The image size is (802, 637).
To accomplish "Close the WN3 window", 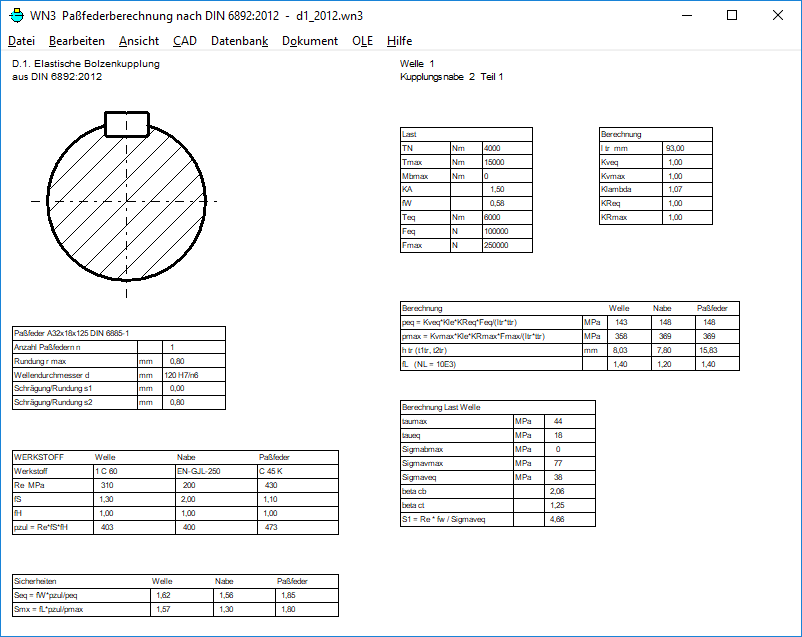I will click(778, 15).
